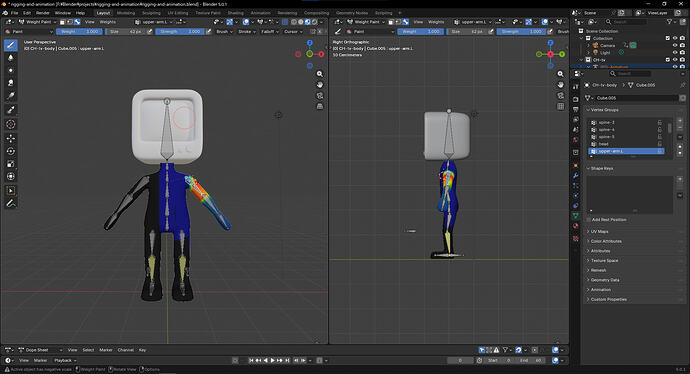Open Marker menu in Dope Sheet header
This screenshot has height=374, width=690.
(x=106, y=350)
